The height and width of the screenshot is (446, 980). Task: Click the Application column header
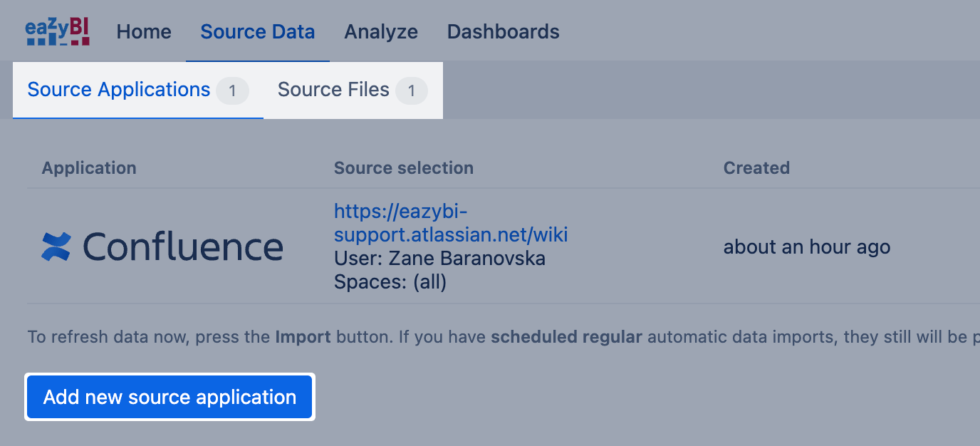point(89,168)
